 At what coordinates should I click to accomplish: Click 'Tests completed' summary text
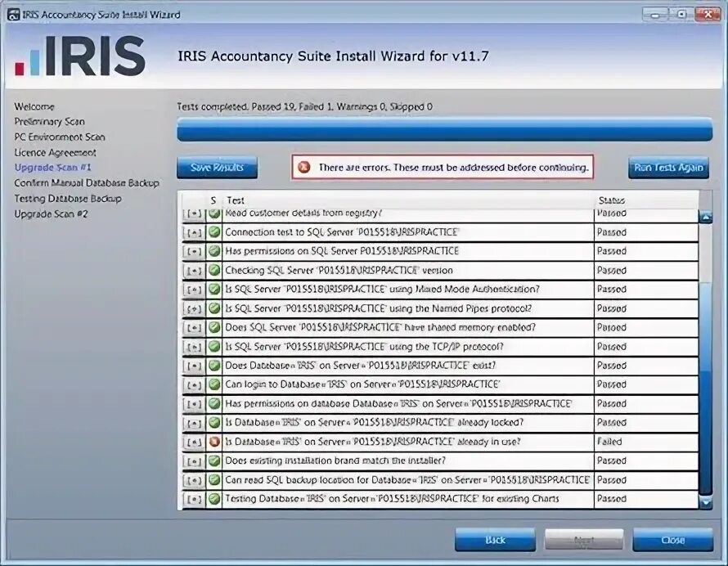[x=304, y=106]
